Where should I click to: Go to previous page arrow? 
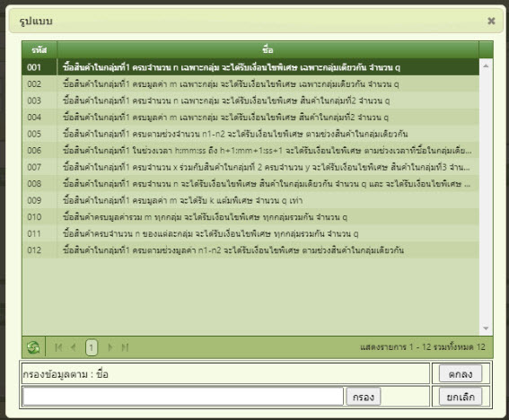coord(74,347)
